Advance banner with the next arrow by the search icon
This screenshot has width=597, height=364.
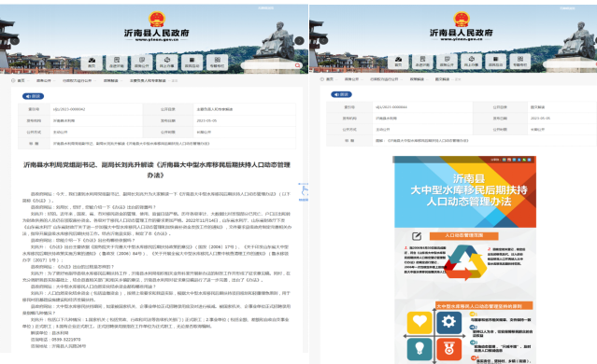click(300, 40)
